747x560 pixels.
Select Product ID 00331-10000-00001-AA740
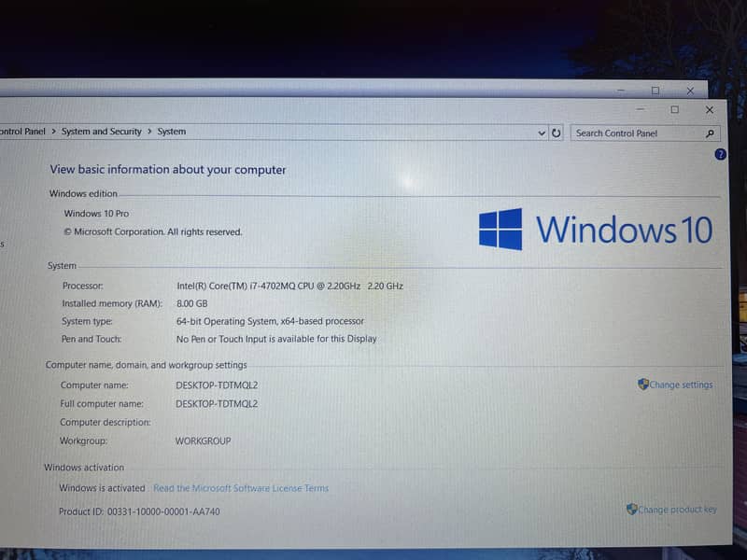[x=139, y=511]
